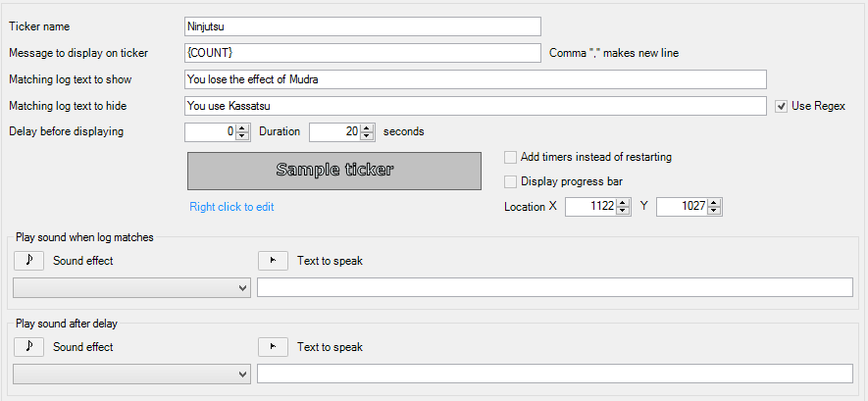Click play icon for Text to speak when log matches
The height and width of the screenshot is (401, 868).
[272, 260]
